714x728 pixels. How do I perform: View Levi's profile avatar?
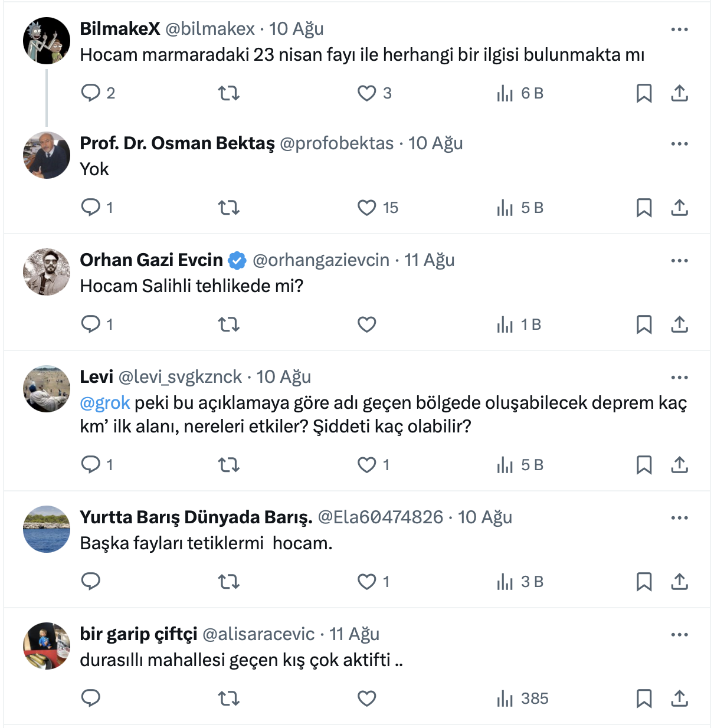coord(47,389)
